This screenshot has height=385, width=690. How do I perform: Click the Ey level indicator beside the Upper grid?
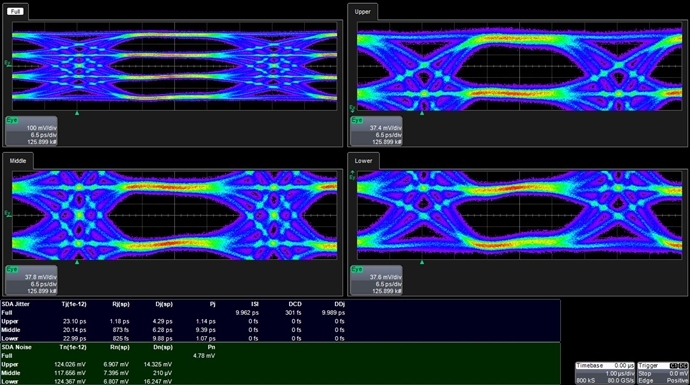click(x=352, y=108)
